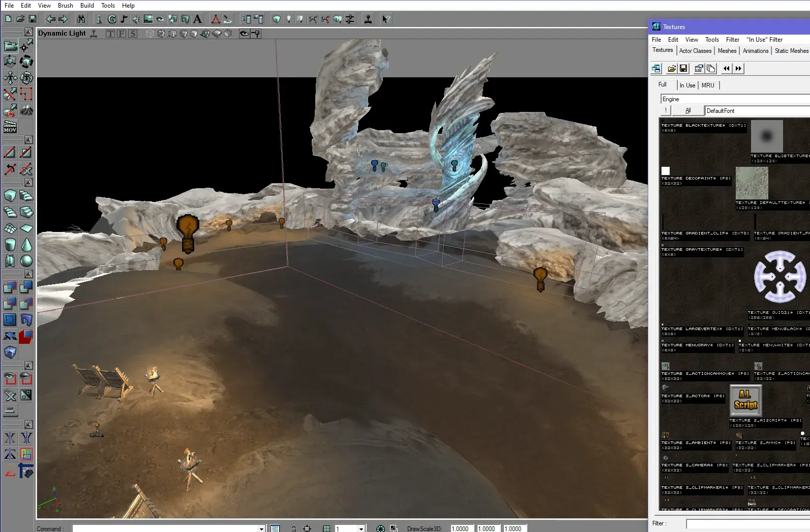
Task: Click Play Map joystick icon
Action: pos(368,19)
